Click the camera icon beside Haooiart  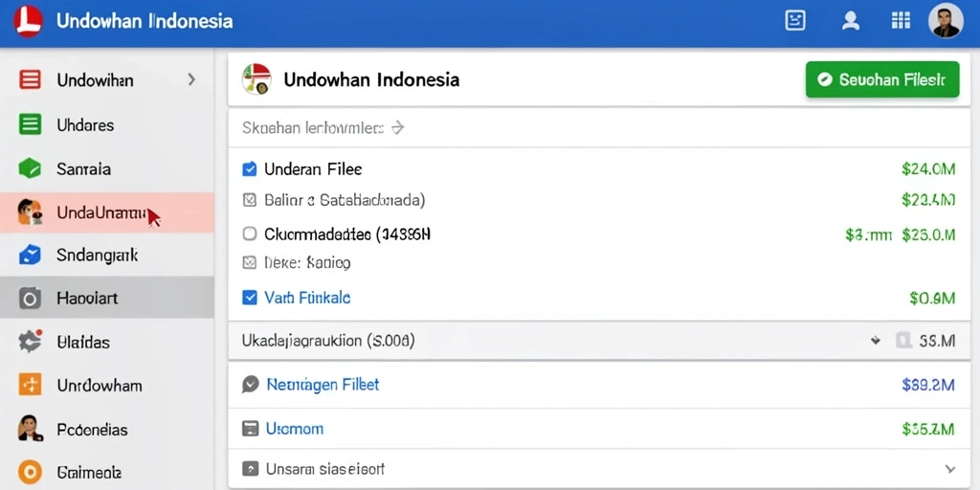click(30, 299)
